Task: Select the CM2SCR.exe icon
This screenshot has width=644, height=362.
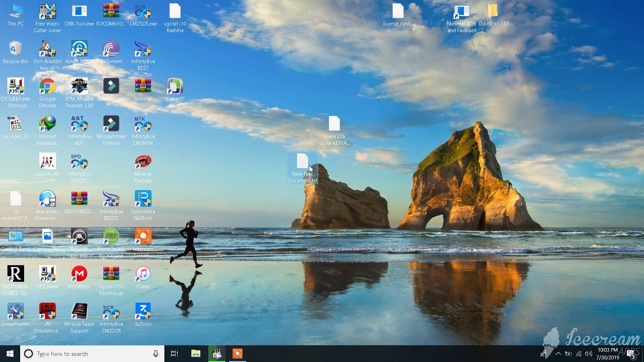Action: click(143, 15)
